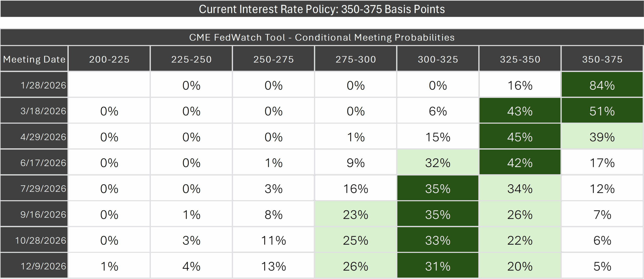Image resolution: width=644 pixels, height=279 pixels.
Task: Select the 200-225 column header
Action: pos(109,59)
